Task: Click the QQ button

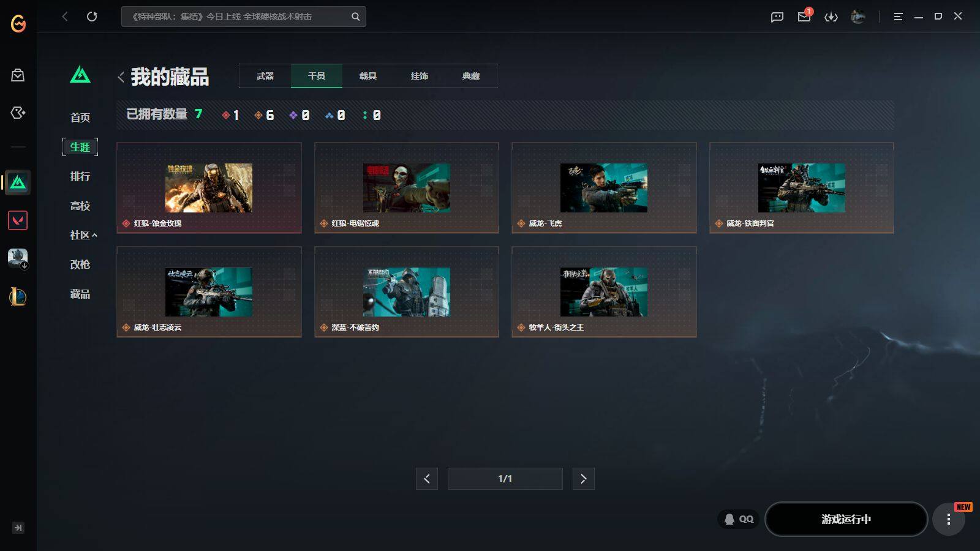Action: click(739, 519)
